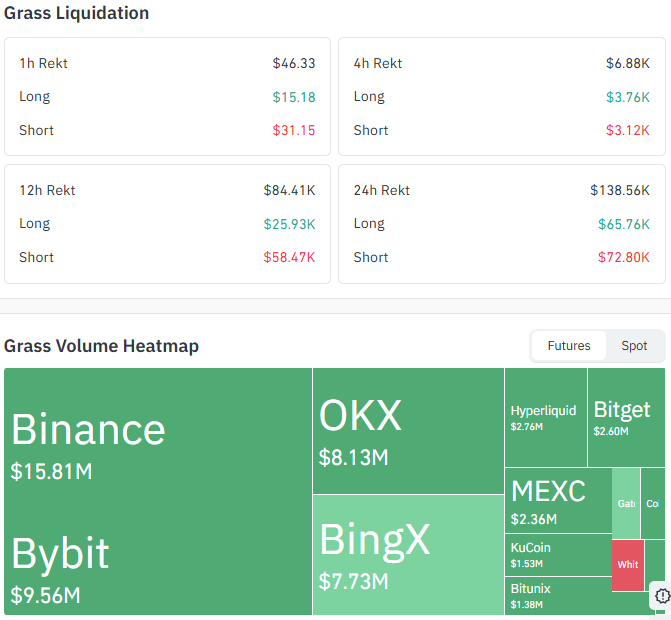Click the Grass Volume Heatmap heading
671x620 pixels.
[x=101, y=346]
